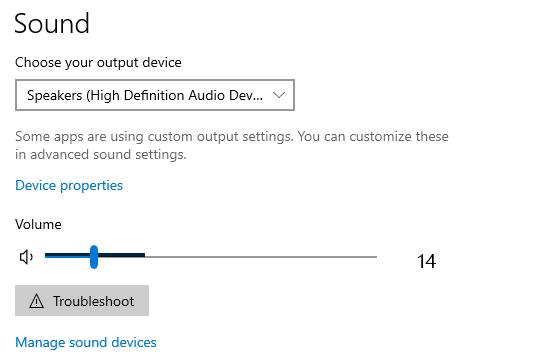Click the blue track left of the thumb

[x=67, y=256]
